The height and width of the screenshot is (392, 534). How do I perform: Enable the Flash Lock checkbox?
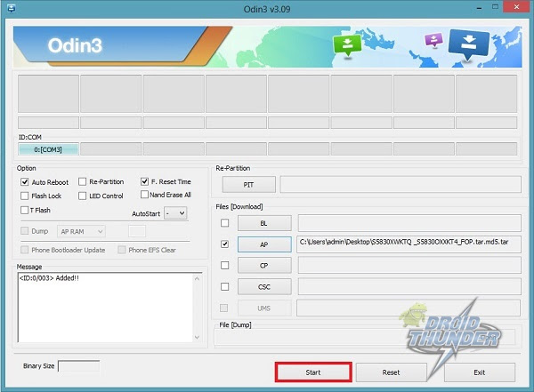coord(25,196)
